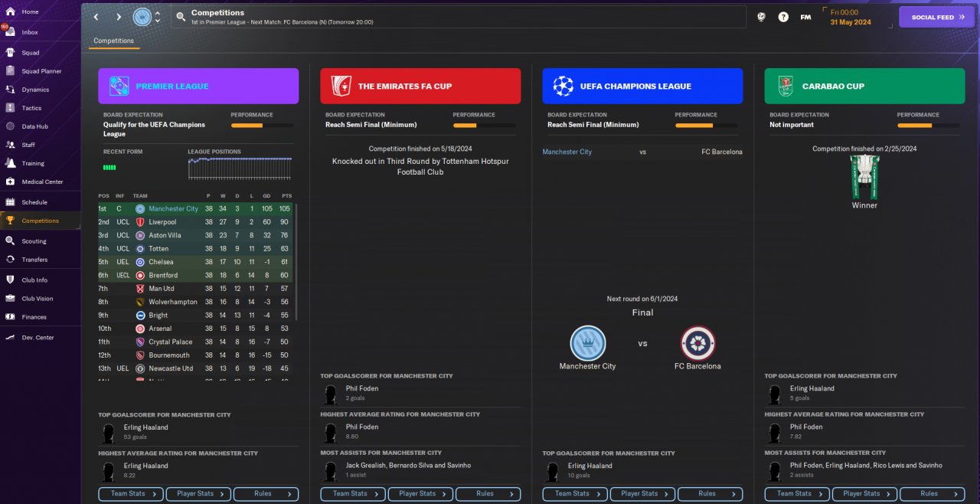The height and width of the screenshot is (504, 980).
Task: Go to Squad in the sidebar
Action: click(x=31, y=53)
